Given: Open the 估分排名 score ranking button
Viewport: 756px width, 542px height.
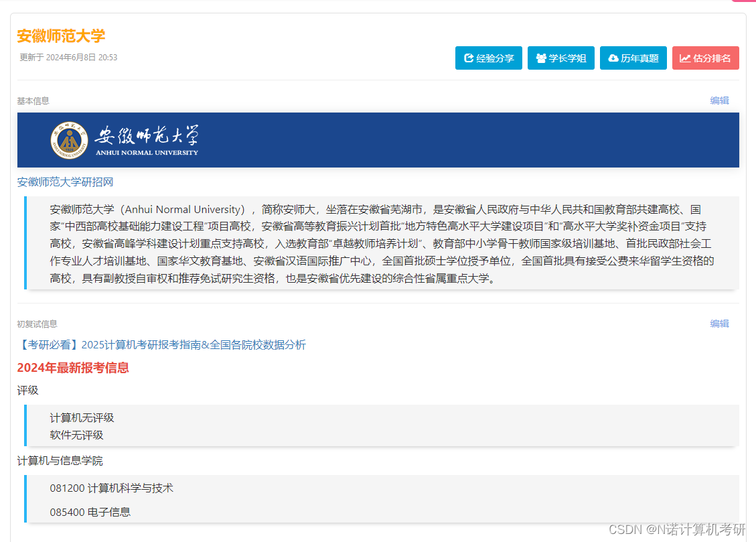Looking at the screenshot, I should [x=705, y=58].
